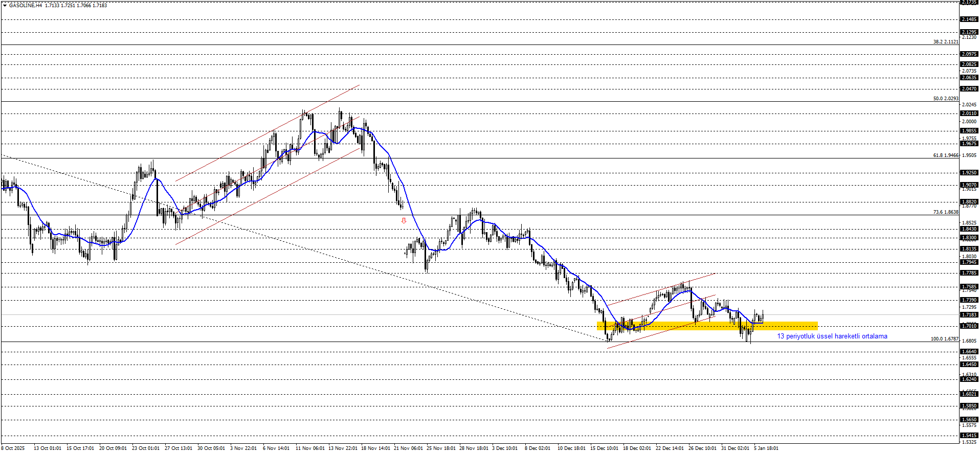Select the 11 Nov 06:01 time axis label
980x454 pixels.
tap(309, 448)
